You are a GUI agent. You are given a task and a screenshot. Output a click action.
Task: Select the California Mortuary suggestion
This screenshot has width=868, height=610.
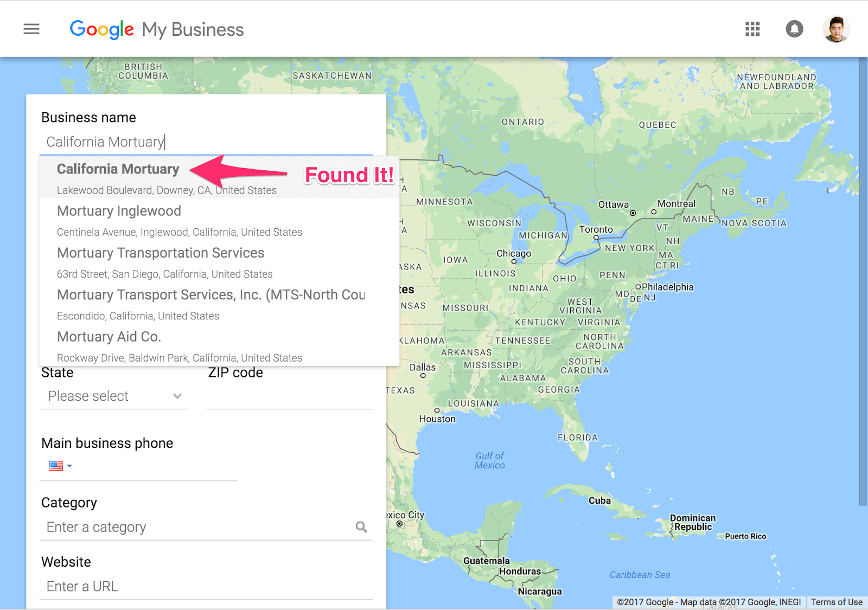(219, 177)
